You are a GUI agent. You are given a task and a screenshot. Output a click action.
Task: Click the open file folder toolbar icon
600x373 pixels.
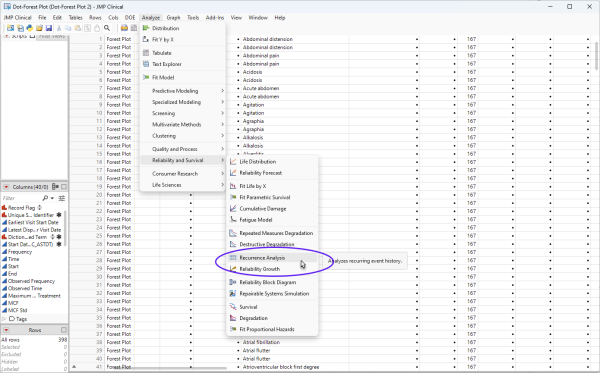click(39, 28)
